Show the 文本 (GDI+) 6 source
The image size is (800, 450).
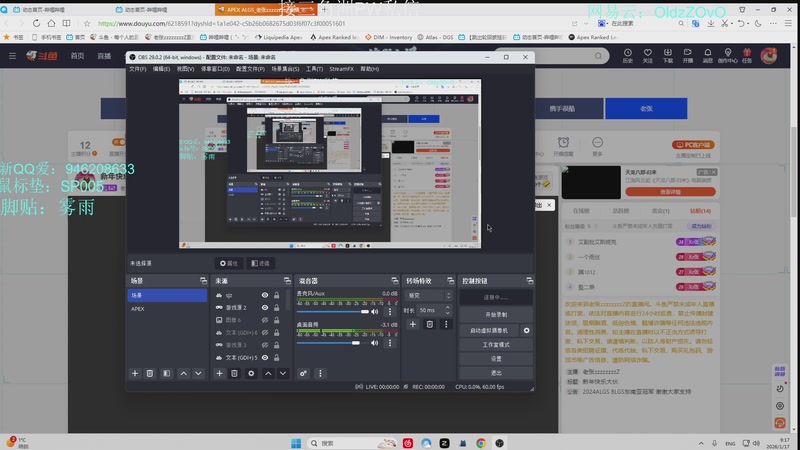coord(265,333)
